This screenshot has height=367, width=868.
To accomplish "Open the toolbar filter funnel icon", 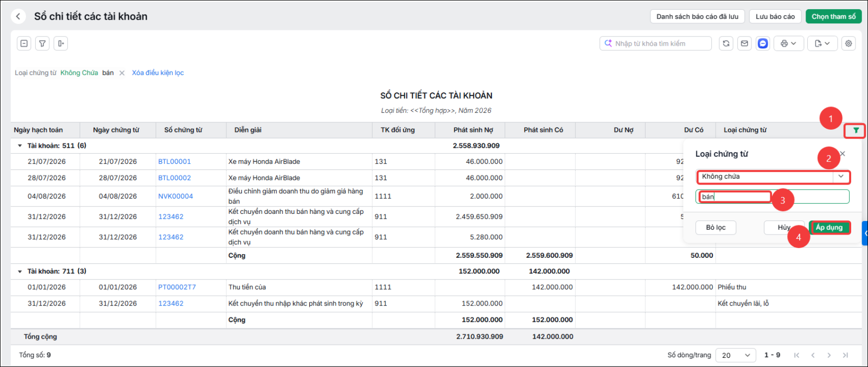I will pyautogui.click(x=42, y=43).
